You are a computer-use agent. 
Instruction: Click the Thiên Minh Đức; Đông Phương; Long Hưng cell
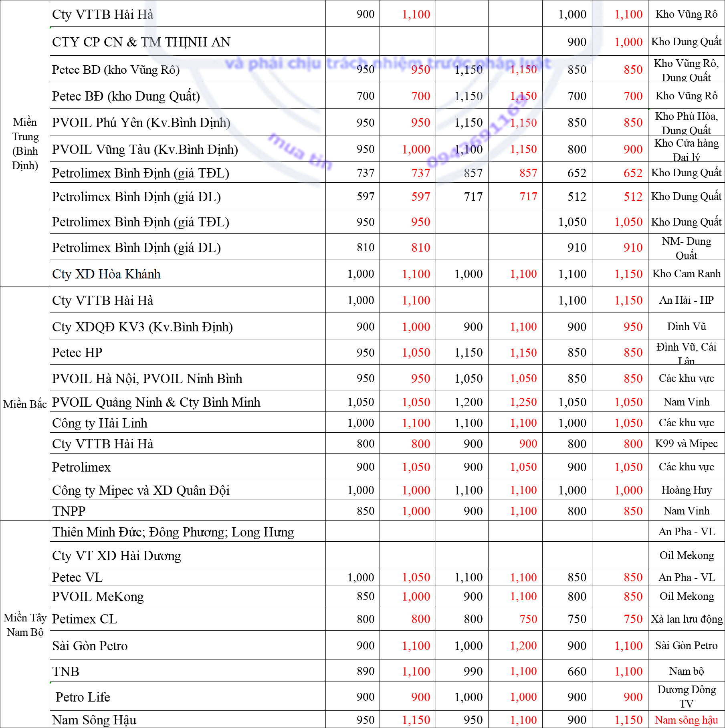[x=188, y=532]
